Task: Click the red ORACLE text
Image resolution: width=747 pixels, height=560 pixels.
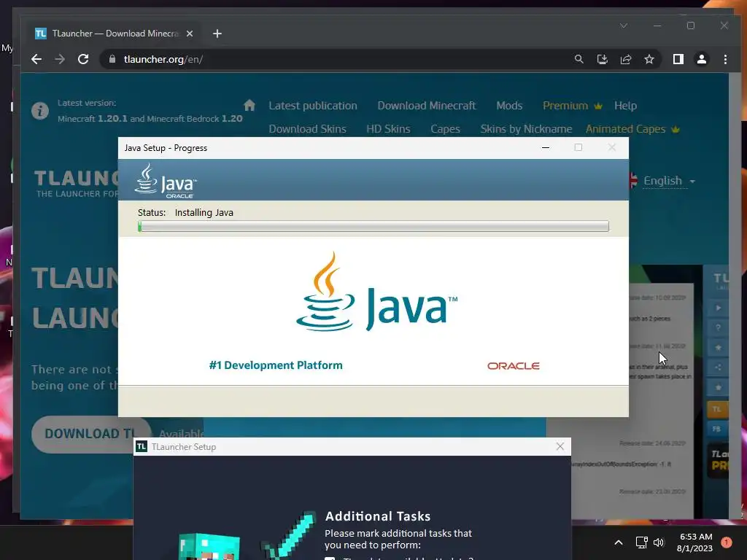Action: tap(513, 366)
